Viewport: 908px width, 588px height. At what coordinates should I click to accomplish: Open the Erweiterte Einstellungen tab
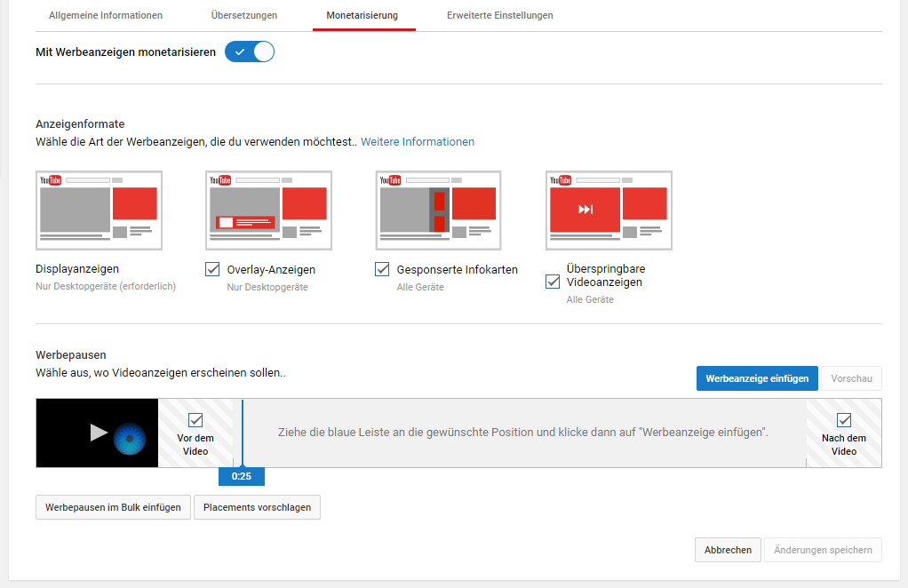coord(500,16)
